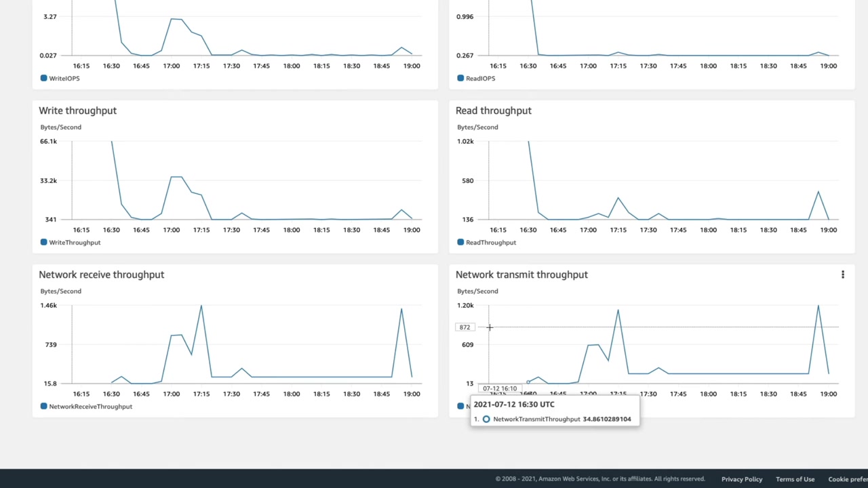The width and height of the screenshot is (868, 488).
Task: Click the Network transmit throughput chart title
Action: [522, 274]
